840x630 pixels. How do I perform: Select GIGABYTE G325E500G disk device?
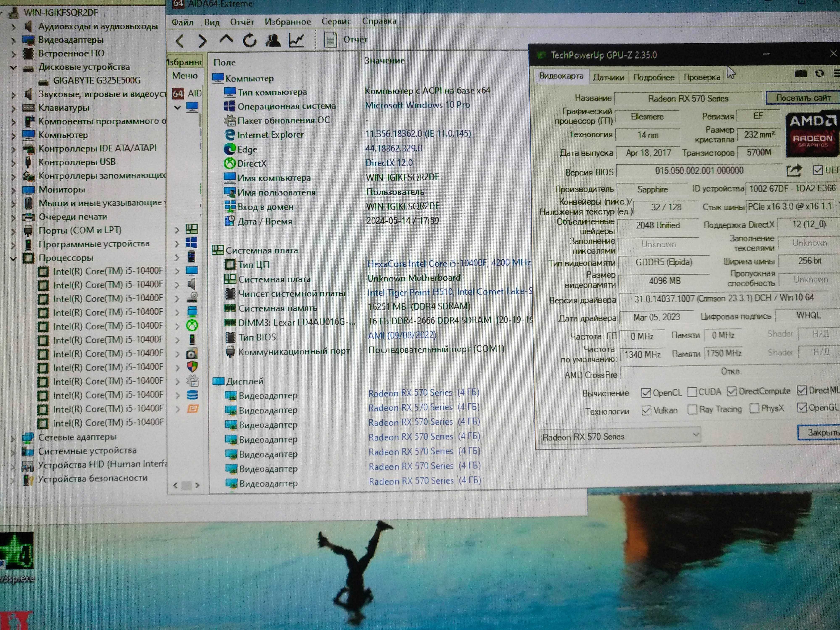[97, 80]
